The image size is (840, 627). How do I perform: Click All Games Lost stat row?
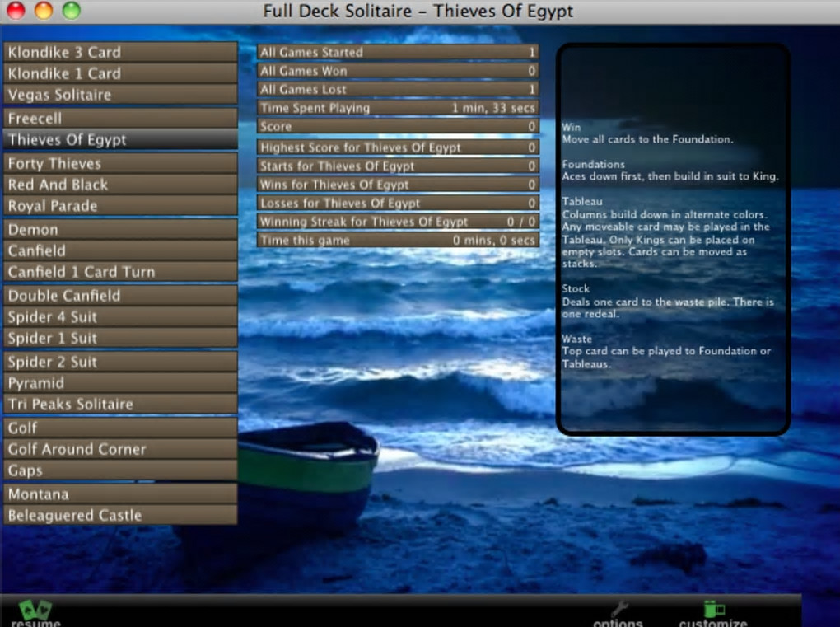pos(398,89)
